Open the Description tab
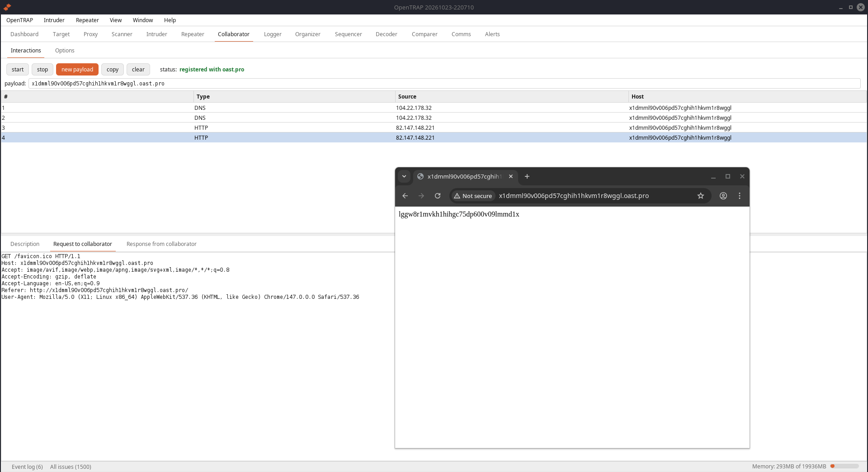 (x=25, y=244)
